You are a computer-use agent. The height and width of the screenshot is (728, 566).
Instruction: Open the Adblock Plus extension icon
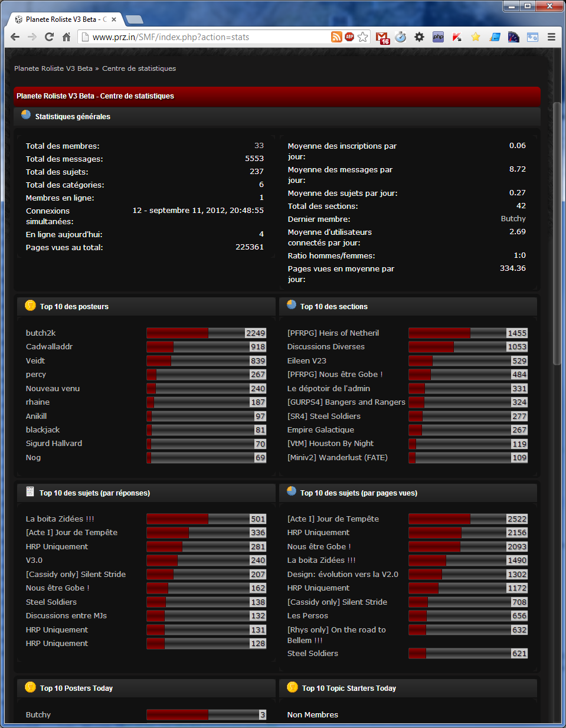[x=349, y=37]
